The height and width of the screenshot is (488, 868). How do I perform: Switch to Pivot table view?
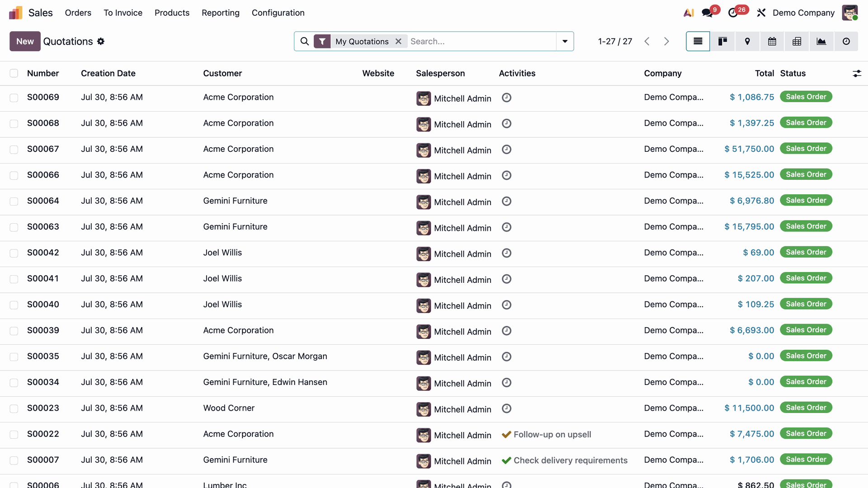797,41
